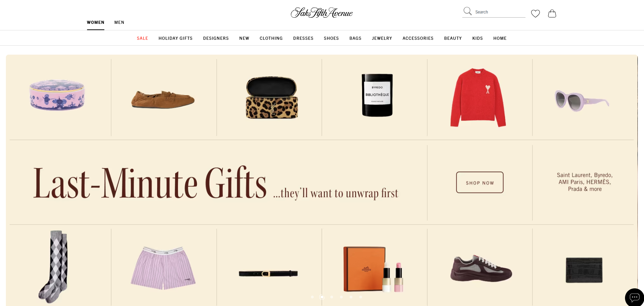Expand the Jewelry category menu
Viewport: 644px width, 306px height.
point(382,38)
